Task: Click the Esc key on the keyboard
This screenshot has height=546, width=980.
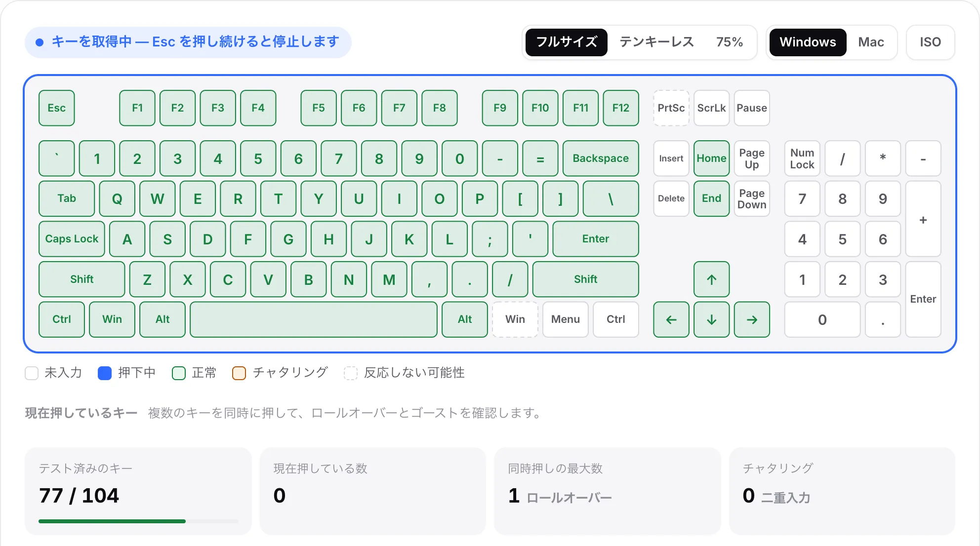Action: (x=57, y=108)
